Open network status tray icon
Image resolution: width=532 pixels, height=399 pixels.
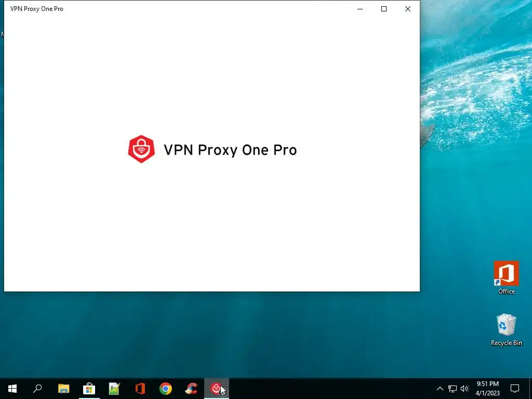point(453,389)
